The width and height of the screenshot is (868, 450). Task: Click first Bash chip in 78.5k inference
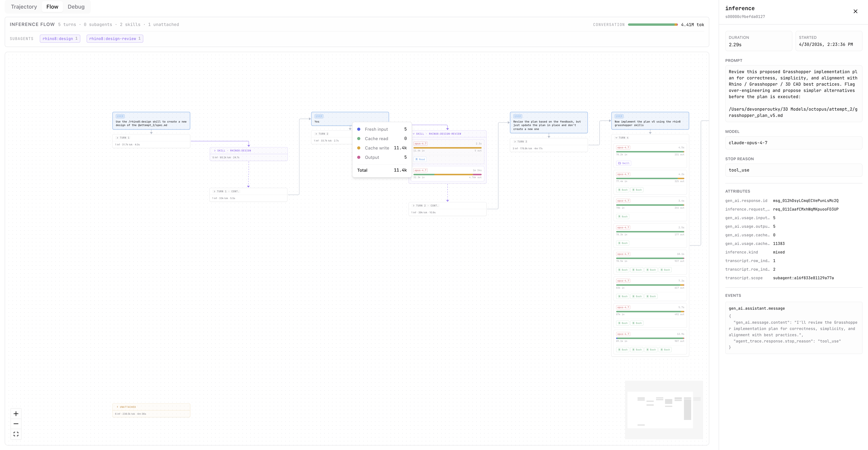pos(623,270)
